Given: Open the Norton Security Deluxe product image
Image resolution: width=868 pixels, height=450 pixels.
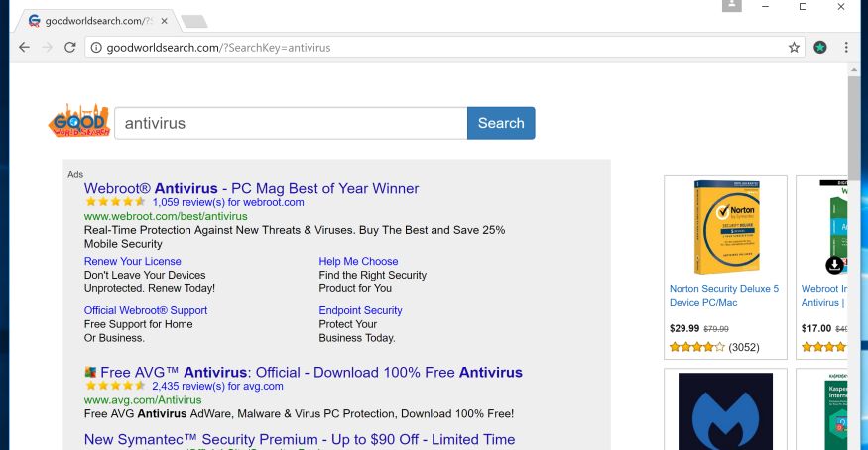Looking at the screenshot, I should 724,227.
